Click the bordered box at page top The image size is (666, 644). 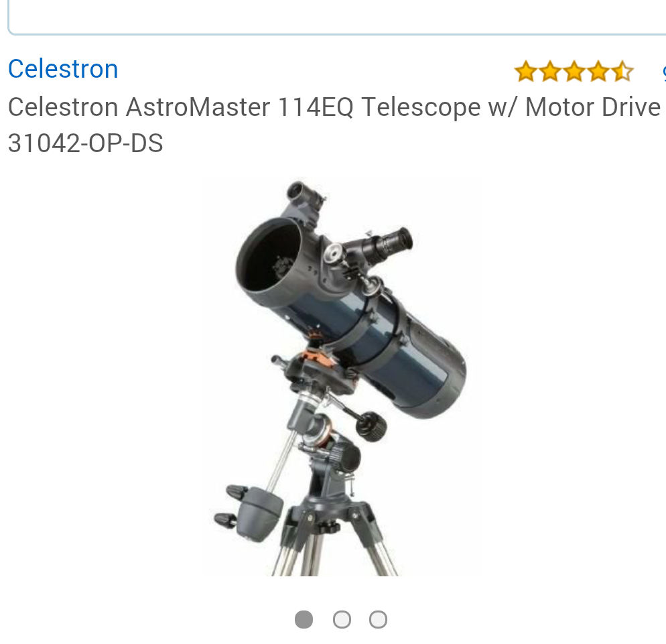click(337, 17)
